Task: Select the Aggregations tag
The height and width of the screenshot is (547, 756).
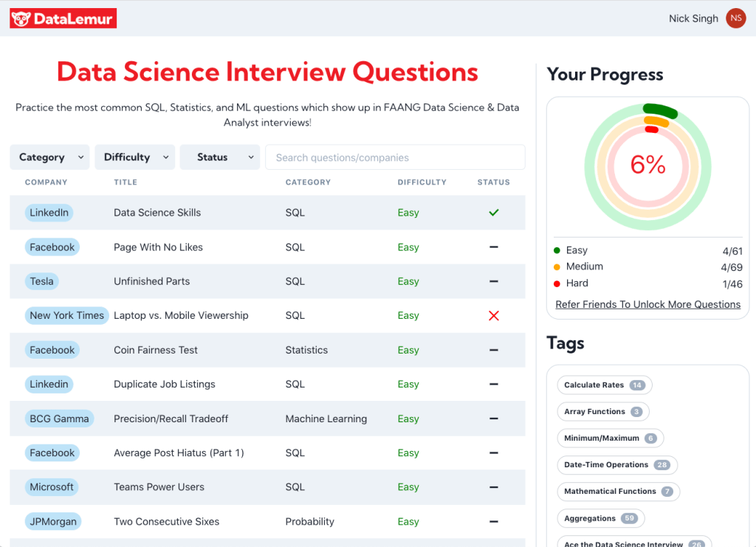Action: 601,518
